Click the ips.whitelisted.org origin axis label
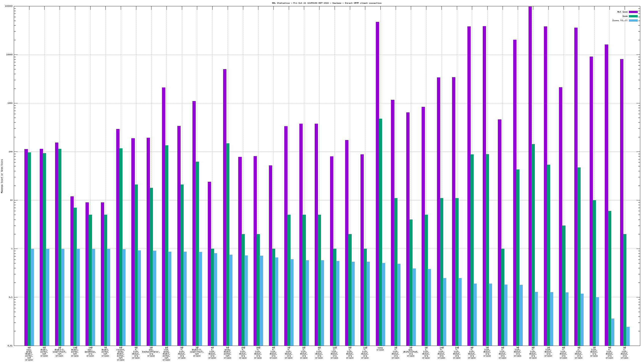The image size is (644, 362). point(411,352)
